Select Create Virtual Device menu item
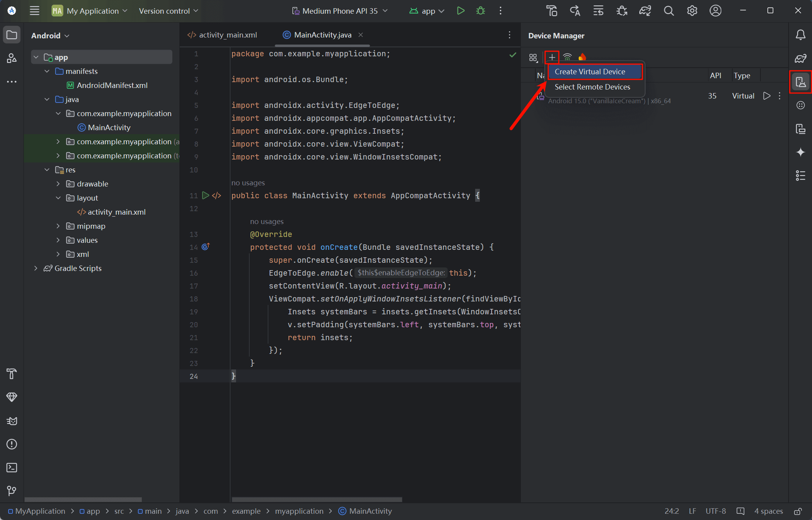 (x=594, y=72)
